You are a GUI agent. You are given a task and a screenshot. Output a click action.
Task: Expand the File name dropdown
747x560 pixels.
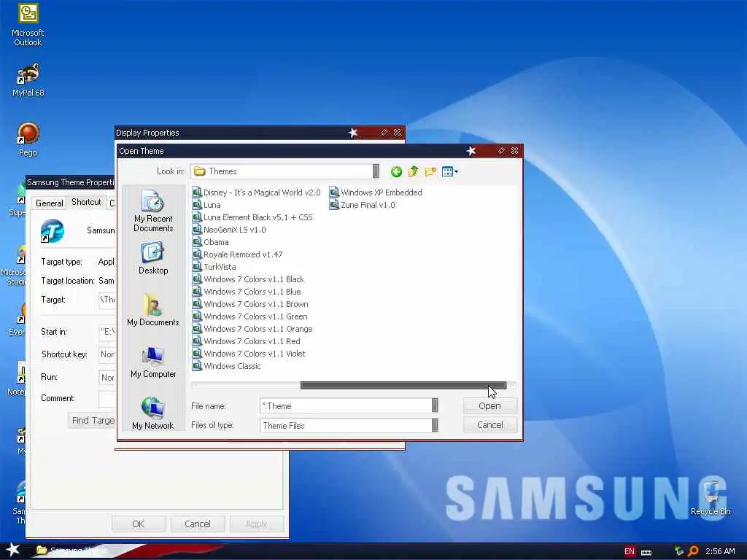click(x=435, y=405)
